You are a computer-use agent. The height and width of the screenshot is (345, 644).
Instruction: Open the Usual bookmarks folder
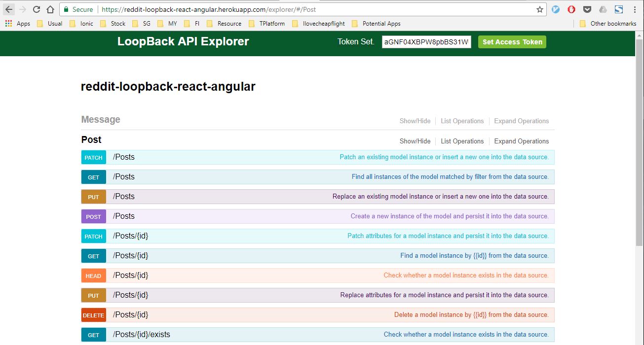pos(50,23)
